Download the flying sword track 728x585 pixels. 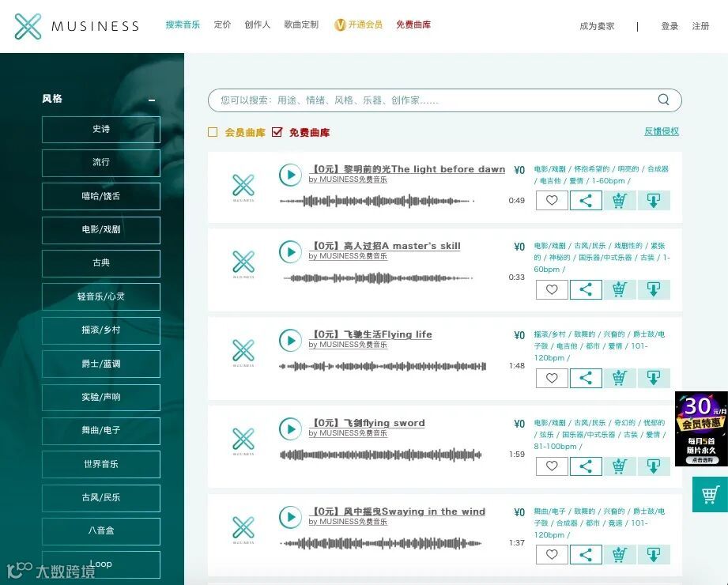[654, 466]
